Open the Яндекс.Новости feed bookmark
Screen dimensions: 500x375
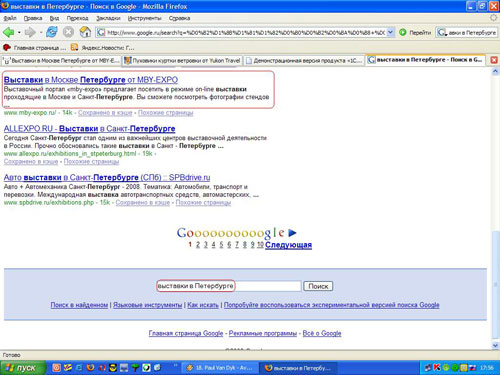[x=103, y=48]
